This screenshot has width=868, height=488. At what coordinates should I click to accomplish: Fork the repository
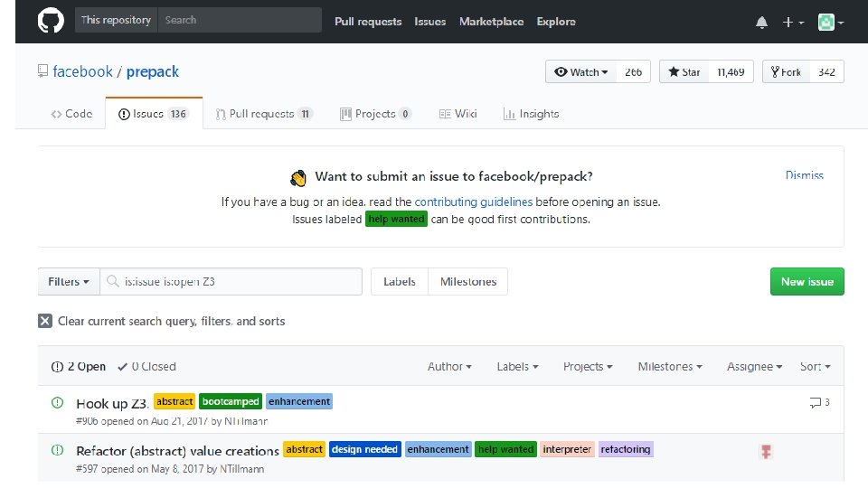(786, 72)
